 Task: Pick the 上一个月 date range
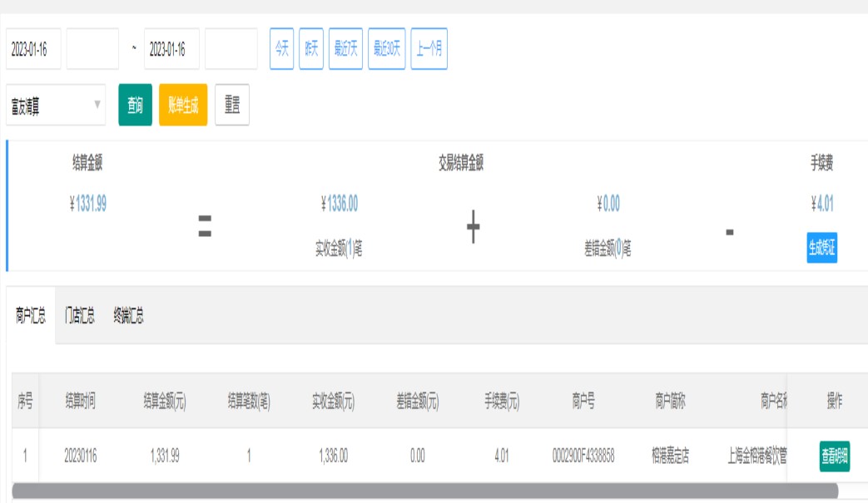click(429, 49)
